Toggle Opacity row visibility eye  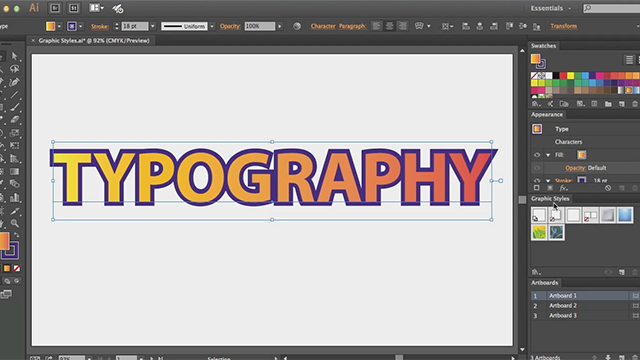pos(537,168)
